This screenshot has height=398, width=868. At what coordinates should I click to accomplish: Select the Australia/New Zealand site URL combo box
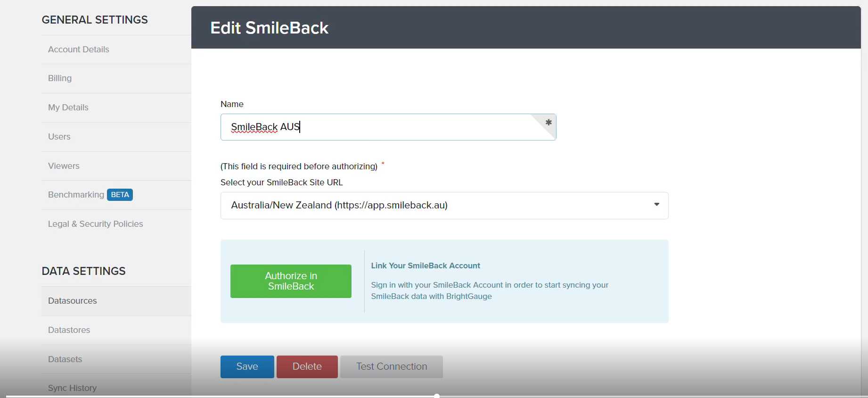click(x=444, y=206)
